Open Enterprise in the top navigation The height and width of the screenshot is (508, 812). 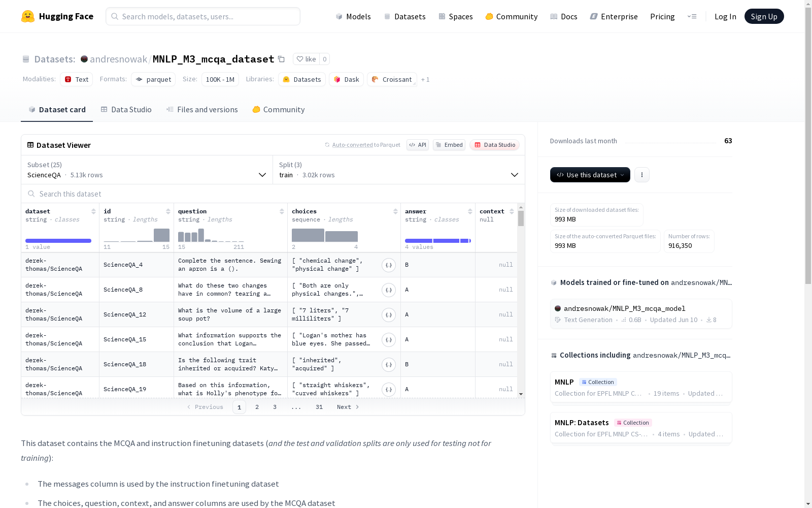point(614,16)
